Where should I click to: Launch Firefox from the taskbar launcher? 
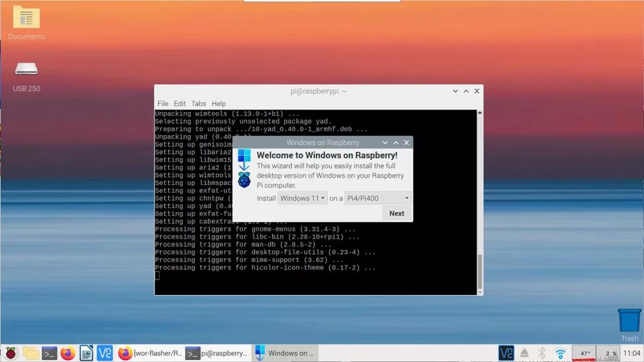coord(68,353)
